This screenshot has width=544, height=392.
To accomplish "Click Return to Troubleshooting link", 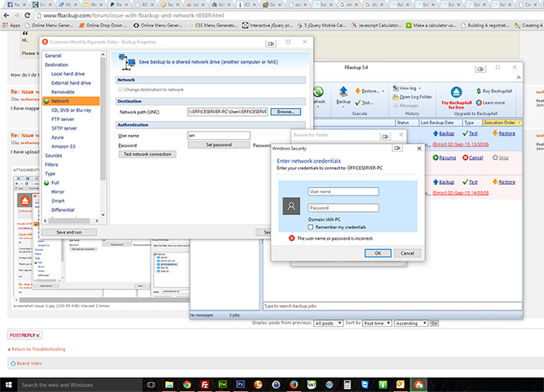I will tap(38, 349).
